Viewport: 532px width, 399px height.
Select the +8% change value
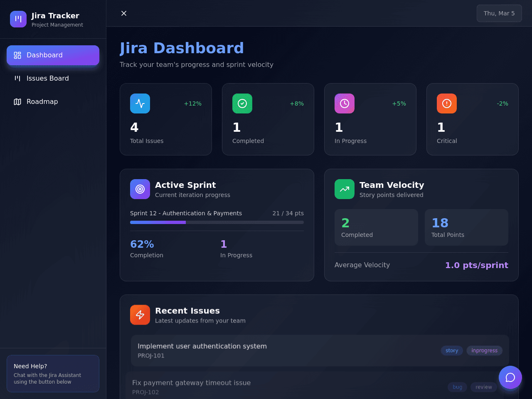(297, 103)
